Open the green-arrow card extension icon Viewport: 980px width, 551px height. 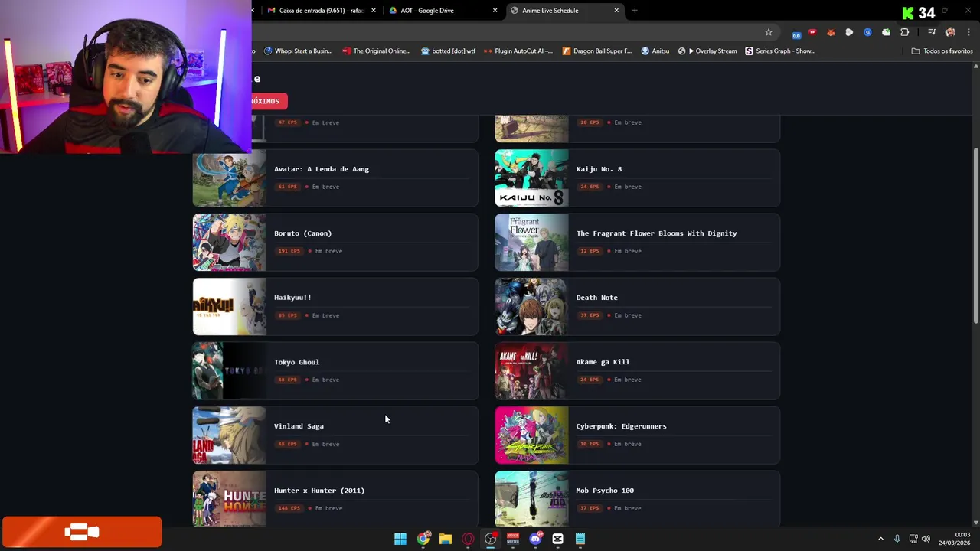[x=886, y=32]
